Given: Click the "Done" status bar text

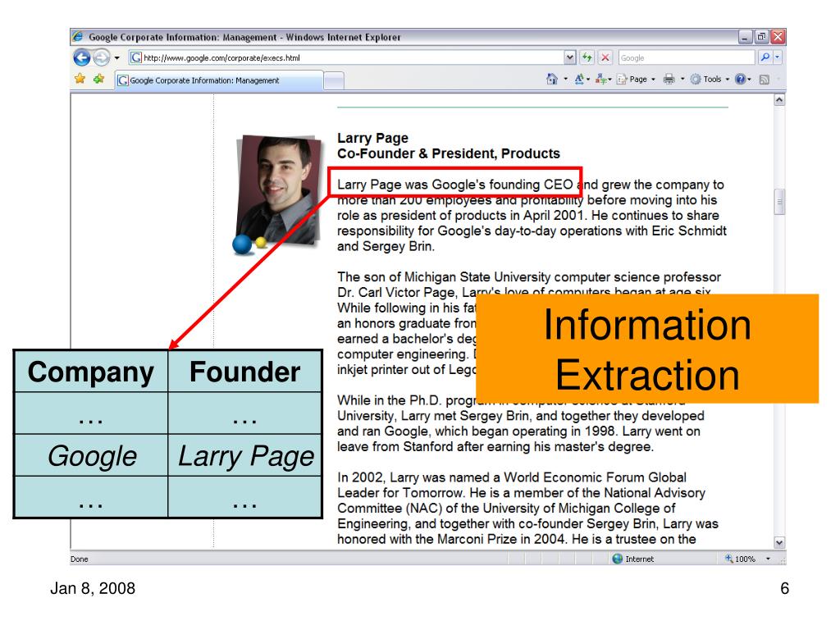Looking at the screenshot, I should coord(80,559).
